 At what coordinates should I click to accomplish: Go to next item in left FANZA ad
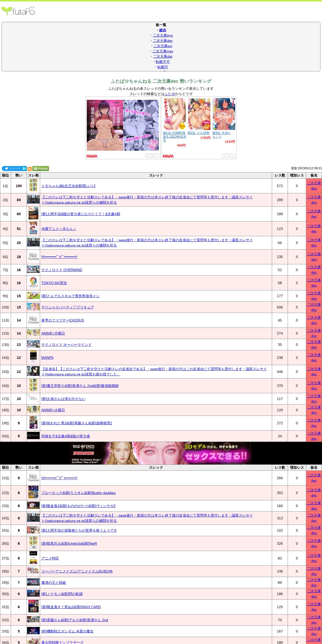pos(156,156)
